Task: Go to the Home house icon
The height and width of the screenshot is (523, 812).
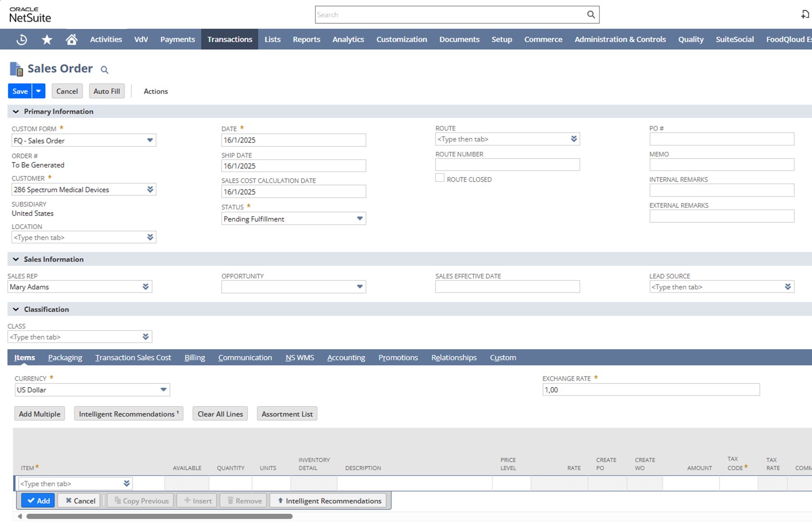Action: tap(71, 40)
